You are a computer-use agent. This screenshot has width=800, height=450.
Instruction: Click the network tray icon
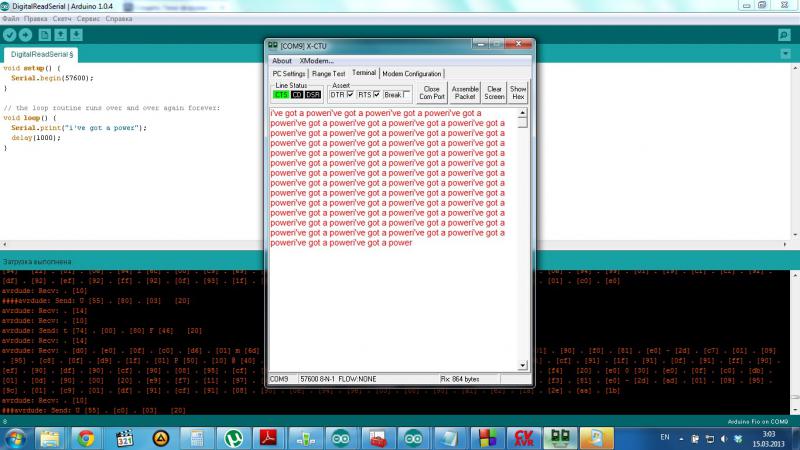click(710, 438)
